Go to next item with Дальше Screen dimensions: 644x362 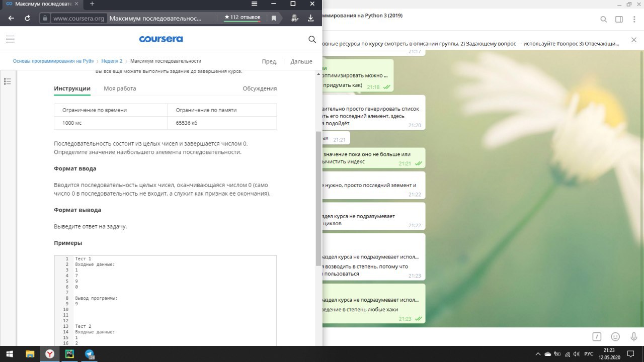pyautogui.click(x=301, y=61)
